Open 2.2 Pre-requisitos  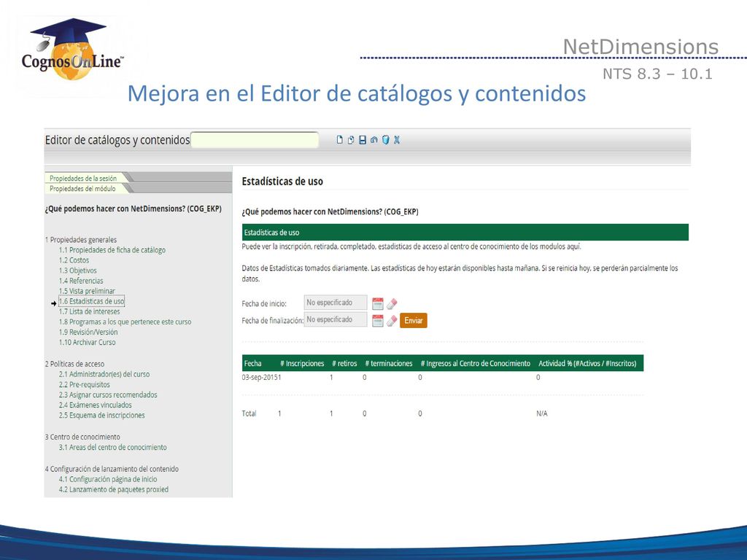[85, 384]
